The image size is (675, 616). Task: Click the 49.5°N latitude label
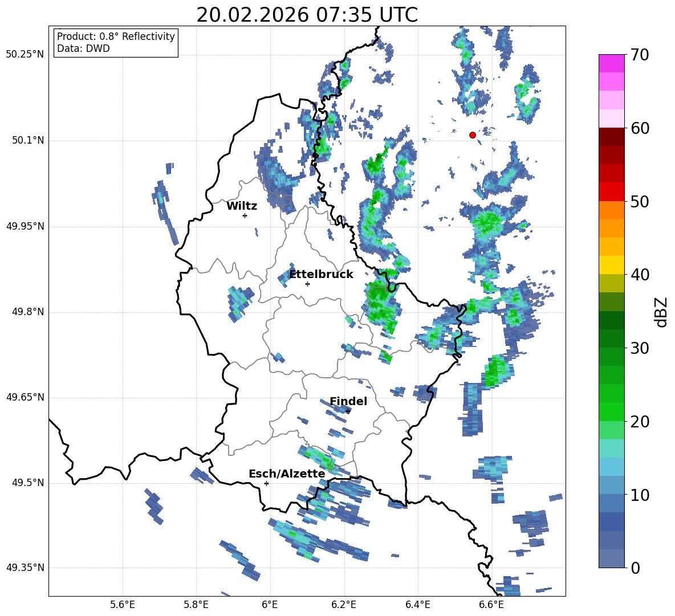pos(28,483)
